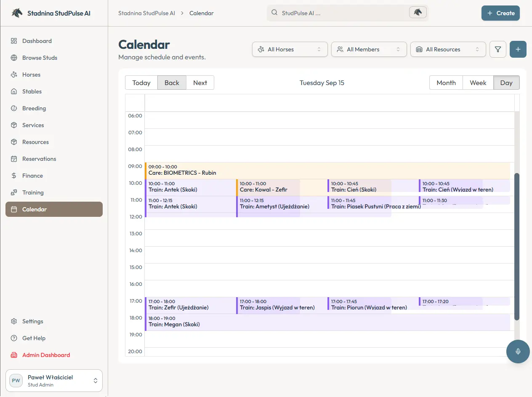Click the Breeding icon in sidebar
532x397 pixels.
(x=14, y=108)
